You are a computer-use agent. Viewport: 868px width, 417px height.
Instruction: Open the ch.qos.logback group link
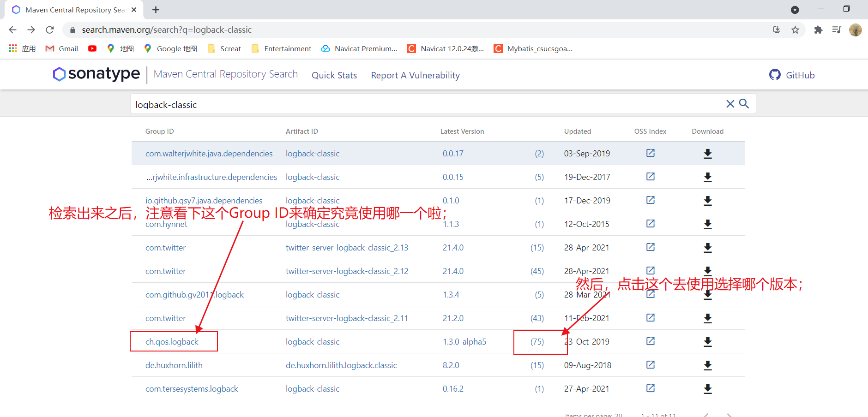[x=172, y=342]
